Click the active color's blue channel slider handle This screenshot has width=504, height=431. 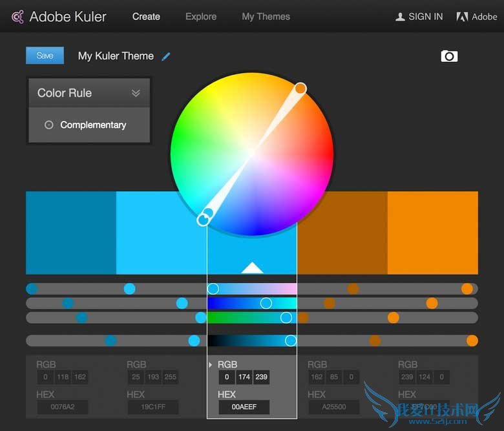(x=286, y=317)
